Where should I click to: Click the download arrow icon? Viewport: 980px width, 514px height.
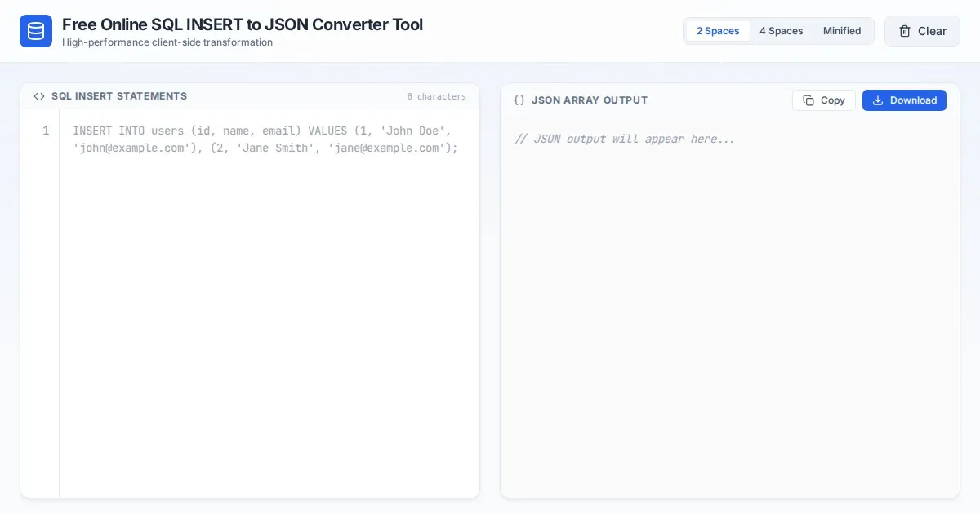click(x=878, y=100)
